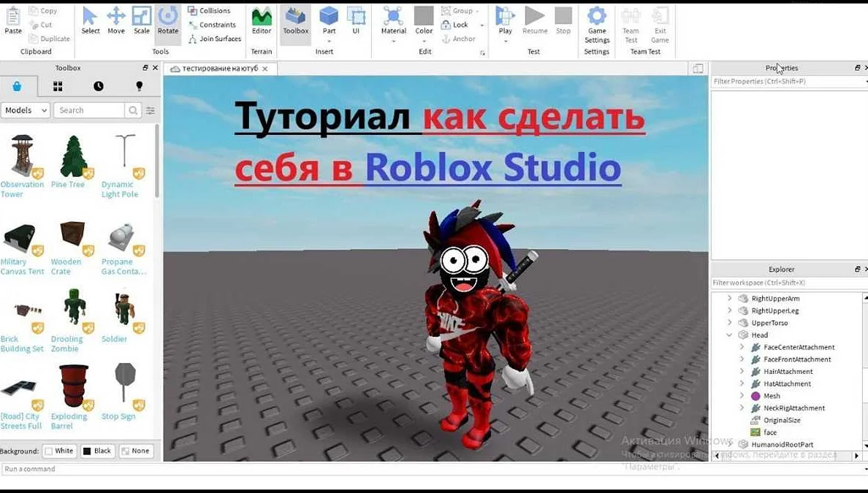Screen dimensions: 868x493
Task: Start a Team Test
Action: tap(631, 25)
